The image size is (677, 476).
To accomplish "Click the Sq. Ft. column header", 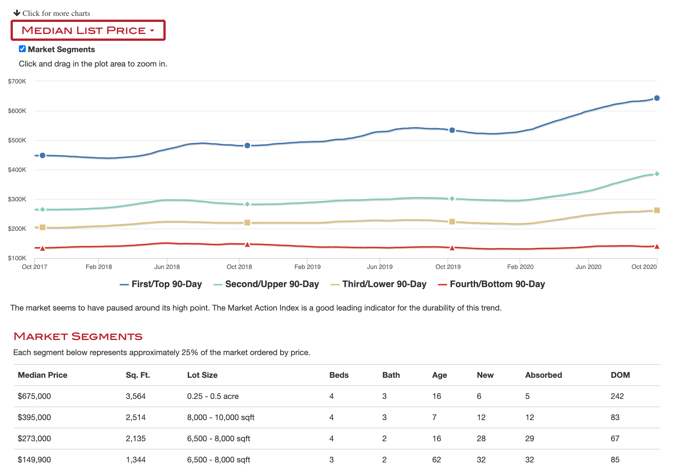I will click(x=138, y=375).
